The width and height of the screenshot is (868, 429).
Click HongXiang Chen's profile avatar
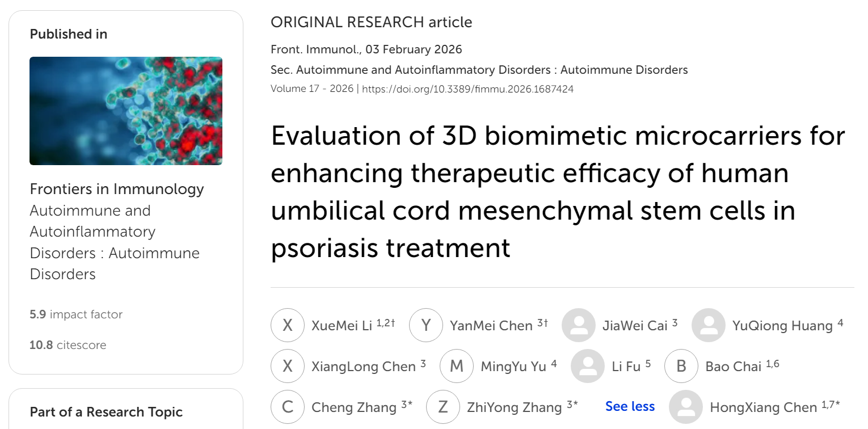pos(685,407)
